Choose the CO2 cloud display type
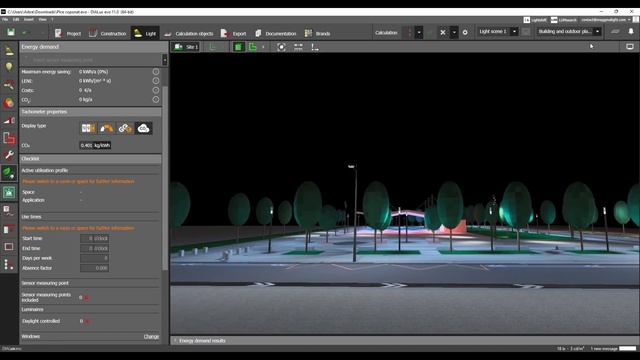 click(x=143, y=128)
